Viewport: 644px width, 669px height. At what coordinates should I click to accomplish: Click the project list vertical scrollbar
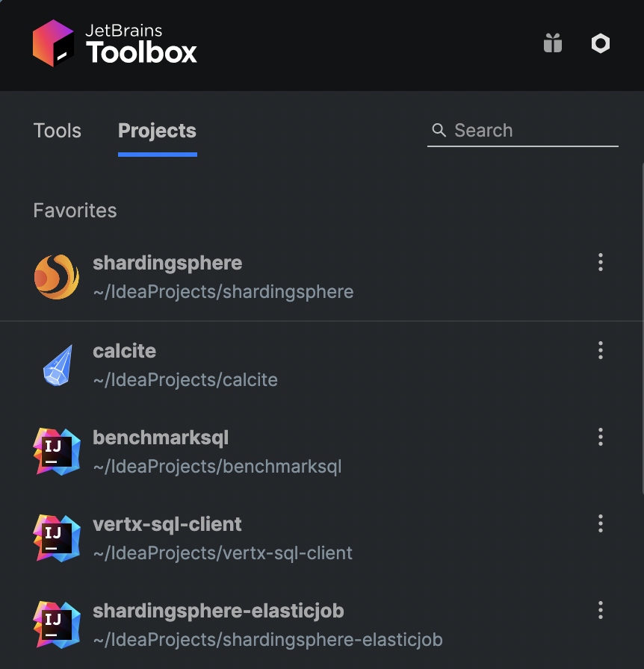click(x=643, y=329)
